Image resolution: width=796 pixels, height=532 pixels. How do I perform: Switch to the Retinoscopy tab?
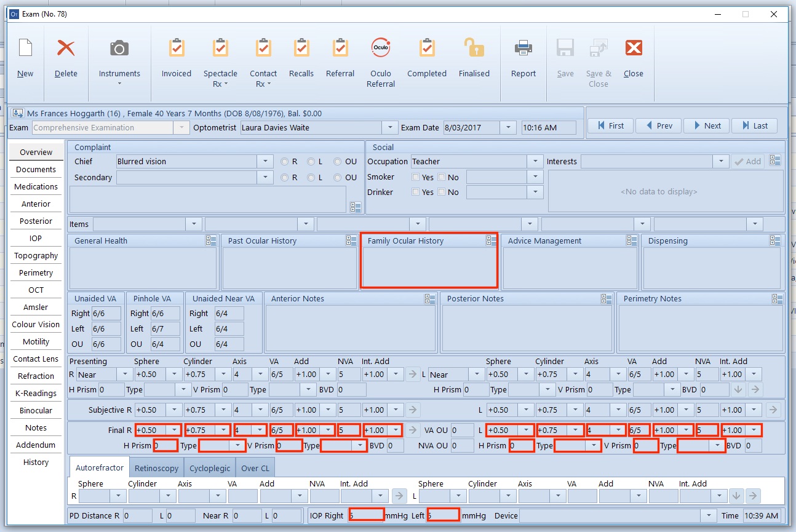[x=156, y=467]
